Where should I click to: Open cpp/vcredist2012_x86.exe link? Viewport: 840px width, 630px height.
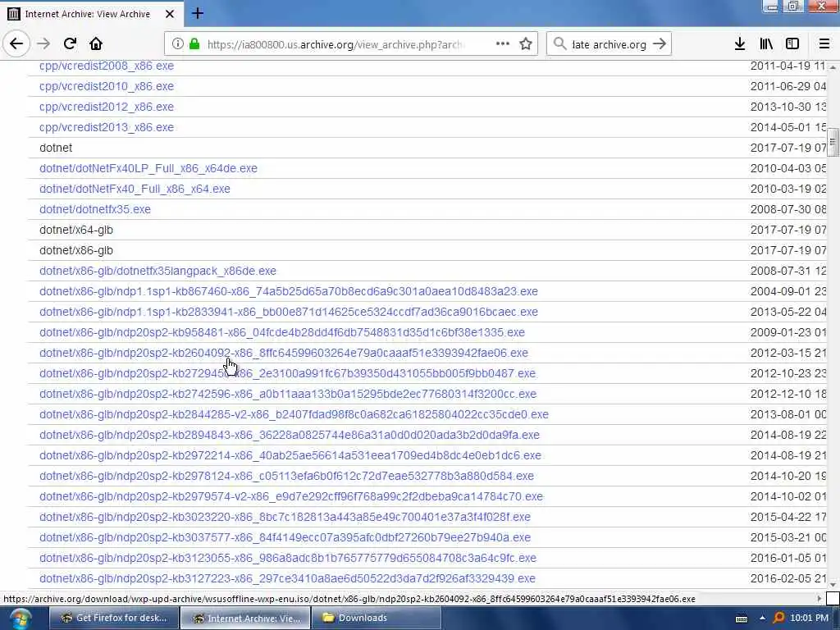pos(107,107)
